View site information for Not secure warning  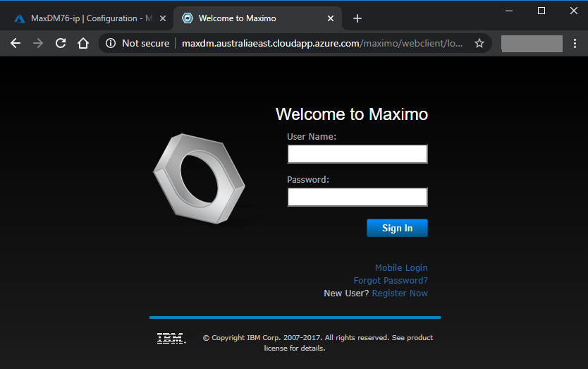click(137, 43)
